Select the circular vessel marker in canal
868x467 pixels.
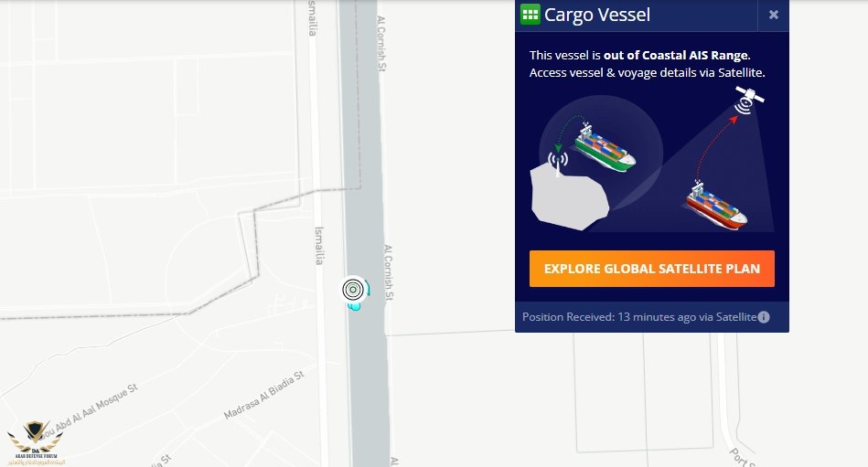pos(353,289)
